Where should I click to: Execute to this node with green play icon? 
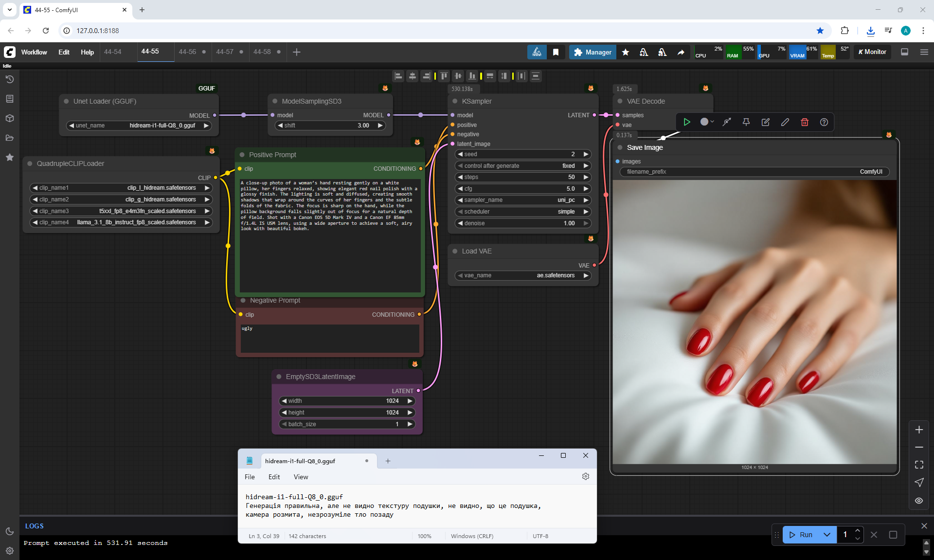point(686,122)
